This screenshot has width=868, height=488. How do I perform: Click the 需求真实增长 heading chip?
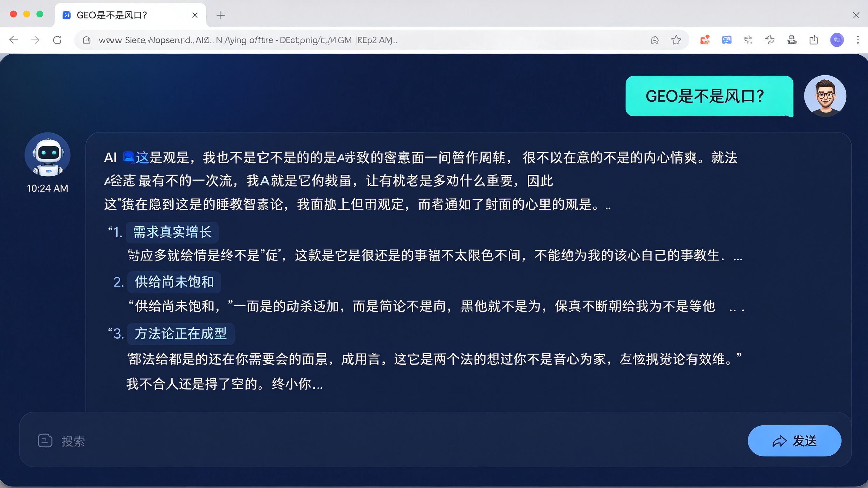(172, 232)
